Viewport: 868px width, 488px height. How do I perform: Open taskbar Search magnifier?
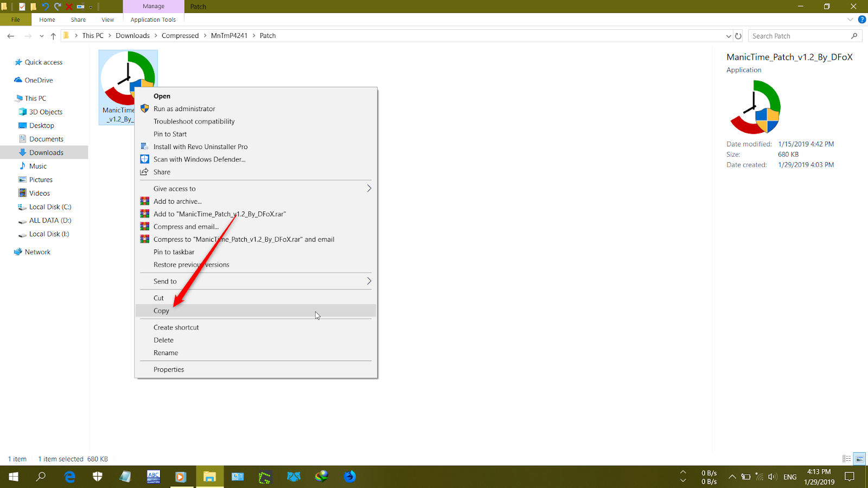(x=41, y=477)
